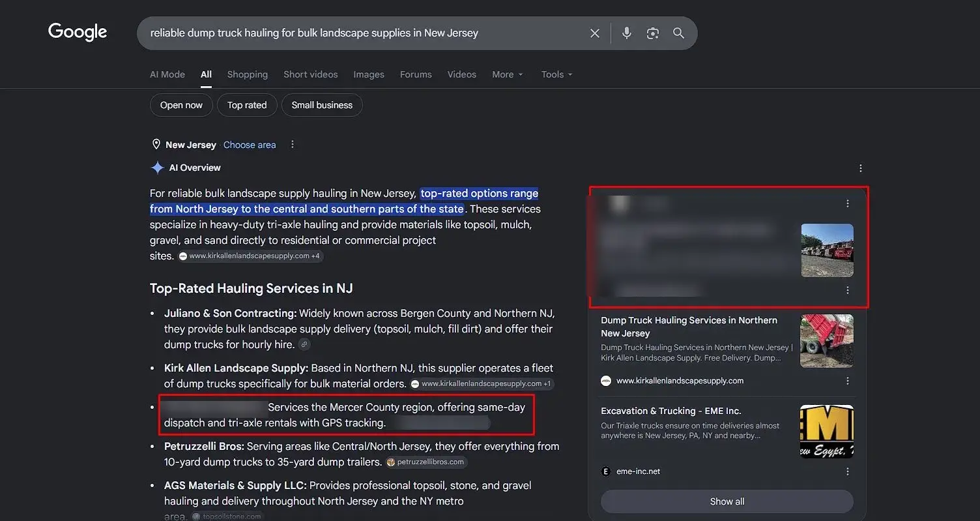980x521 pixels.
Task: Open the AI Overview three-dot options menu
Action: (x=861, y=168)
